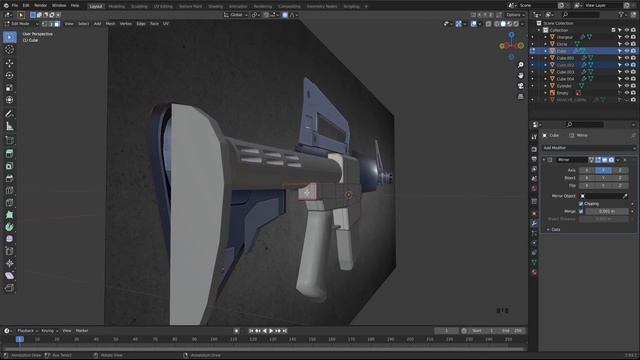Open the Render menu

pos(40,6)
